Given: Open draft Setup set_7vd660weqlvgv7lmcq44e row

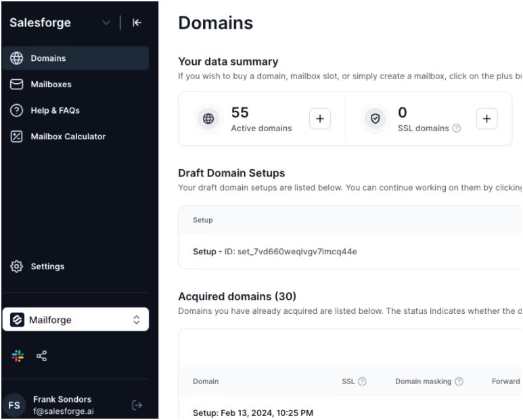Looking at the screenshot, I should coord(350,252).
